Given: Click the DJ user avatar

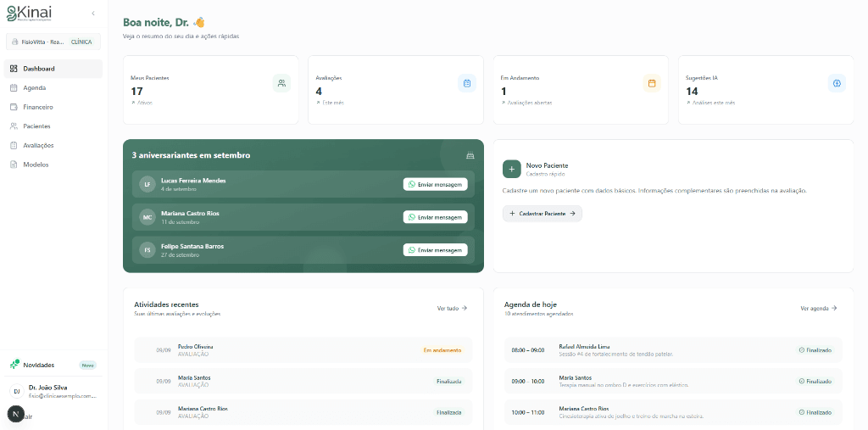Looking at the screenshot, I should 17,391.
